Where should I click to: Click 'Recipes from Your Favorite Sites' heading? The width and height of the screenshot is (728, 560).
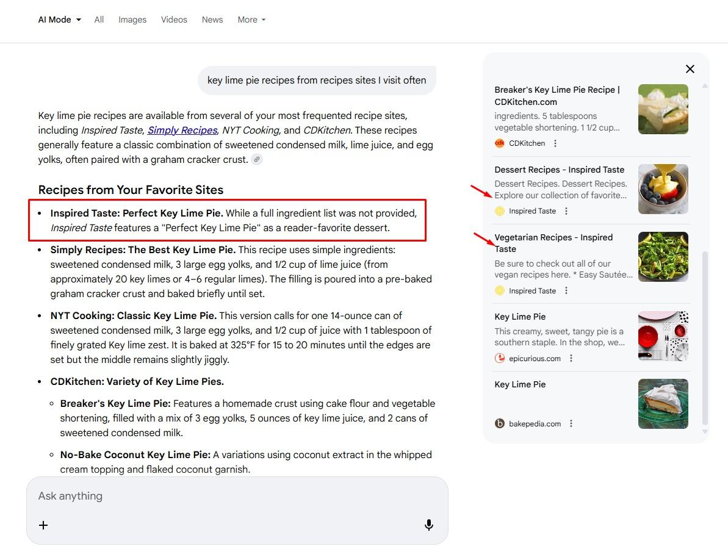(x=131, y=190)
